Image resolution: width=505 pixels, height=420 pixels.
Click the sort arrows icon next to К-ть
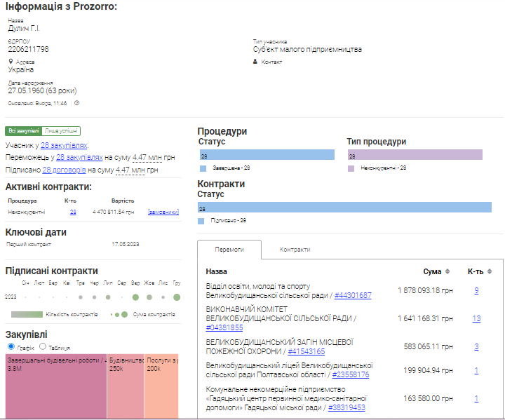point(489,271)
